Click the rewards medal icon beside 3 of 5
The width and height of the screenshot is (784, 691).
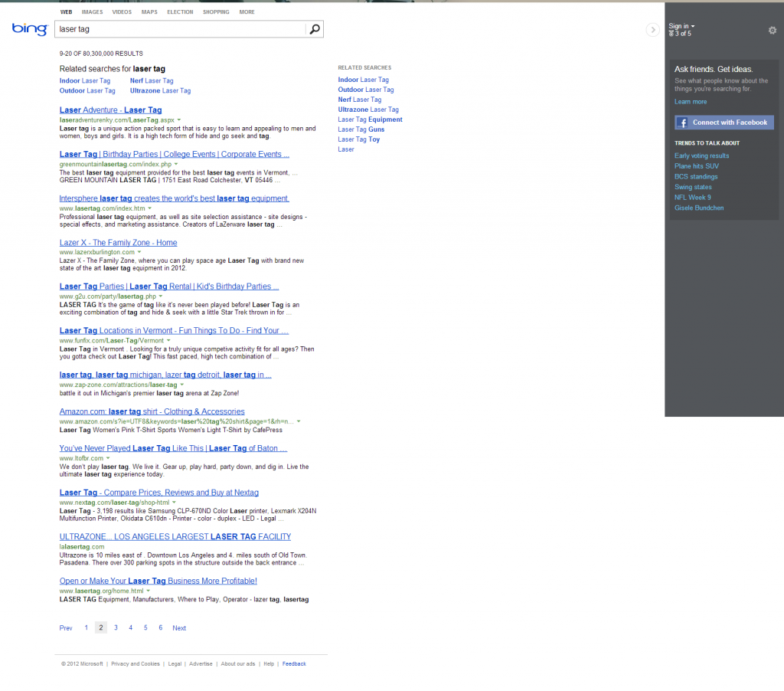[671, 34]
